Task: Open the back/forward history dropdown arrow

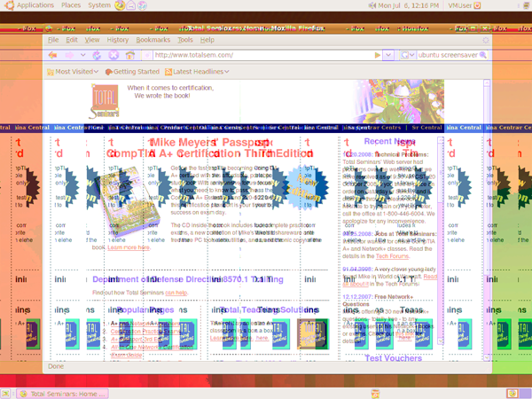Action: pos(82,55)
